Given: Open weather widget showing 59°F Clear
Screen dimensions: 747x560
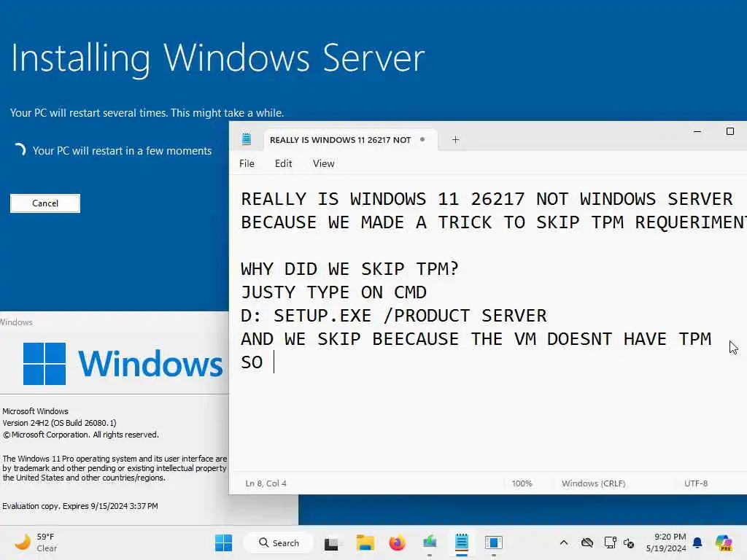Looking at the screenshot, I should click(36, 542).
